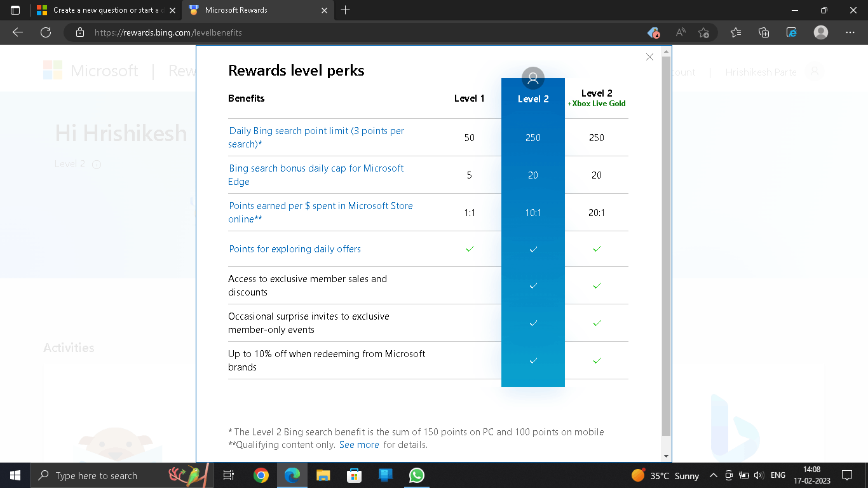Select the Microsoft Rewards tab
Screen dimensions: 868x488
pos(257,10)
